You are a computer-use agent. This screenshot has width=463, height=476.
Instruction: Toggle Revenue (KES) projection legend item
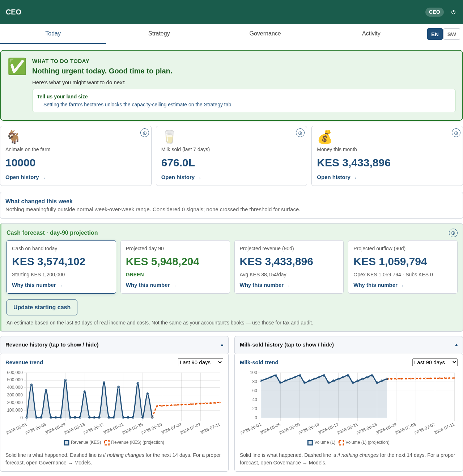click(x=134, y=442)
